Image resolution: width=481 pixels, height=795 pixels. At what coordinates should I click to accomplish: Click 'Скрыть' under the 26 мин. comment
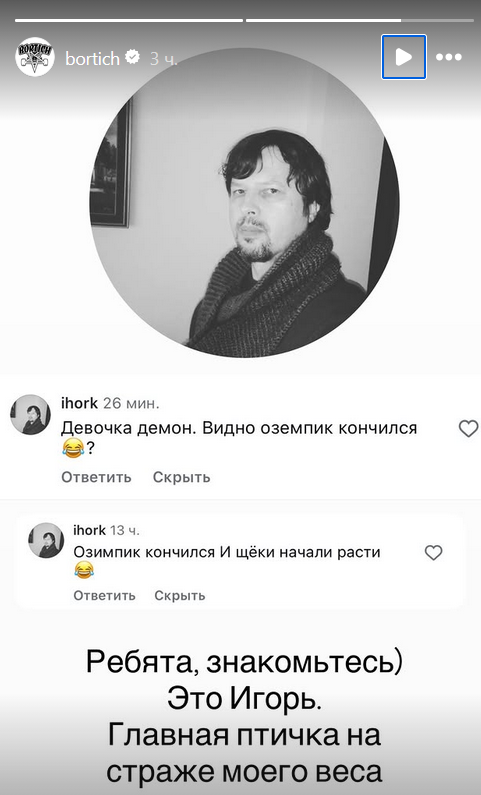[x=181, y=477]
